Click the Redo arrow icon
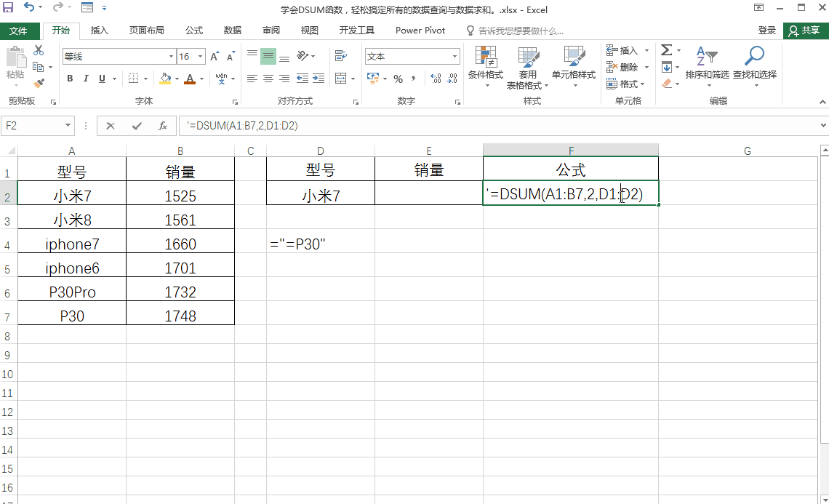This screenshot has width=829, height=504. [57, 7]
